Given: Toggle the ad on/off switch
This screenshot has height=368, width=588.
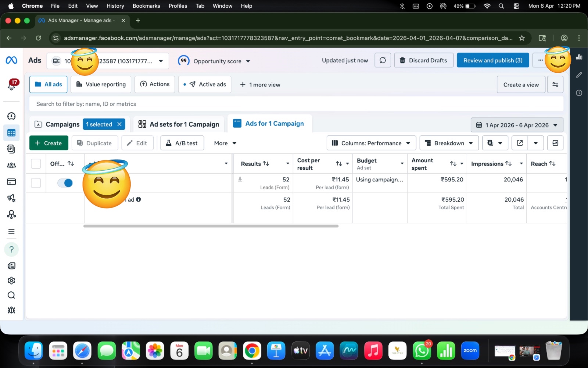Looking at the screenshot, I should click(x=65, y=183).
